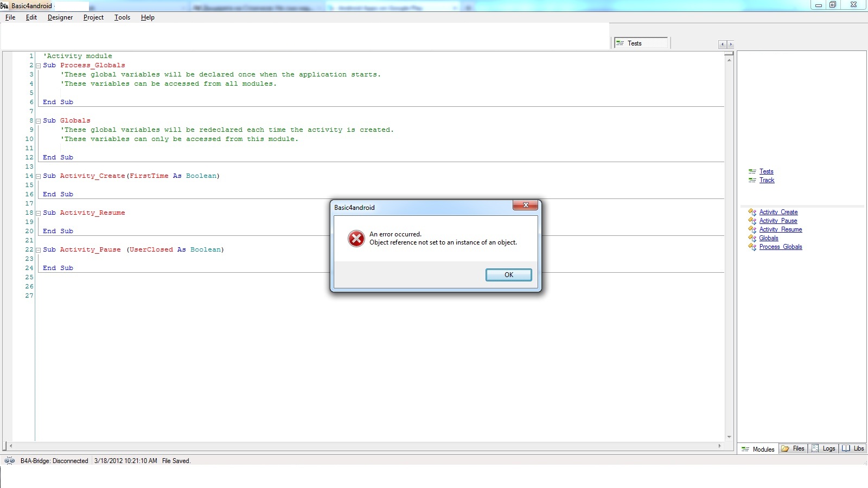Open the Tools menu
This screenshot has width=868, height=488.
[122, 17]
